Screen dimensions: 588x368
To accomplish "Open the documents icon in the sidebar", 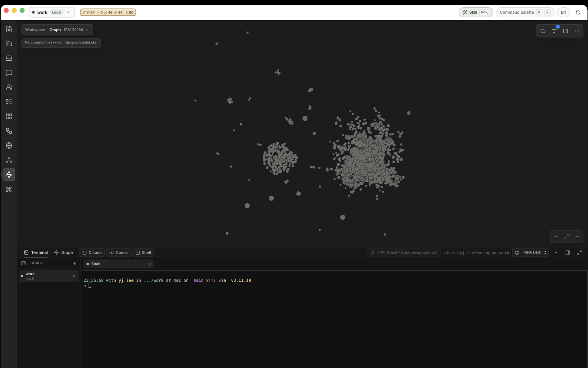I will [9, 29].
